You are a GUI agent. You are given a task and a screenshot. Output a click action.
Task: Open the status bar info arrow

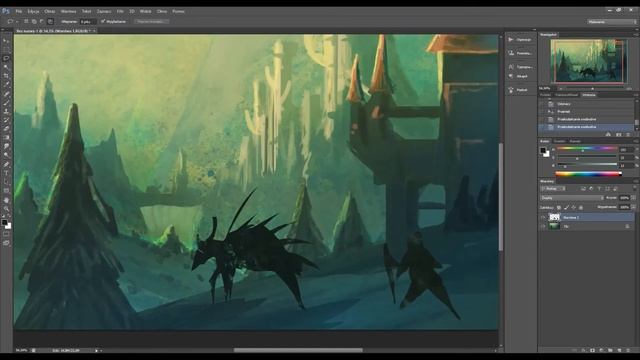pos(97,350)
